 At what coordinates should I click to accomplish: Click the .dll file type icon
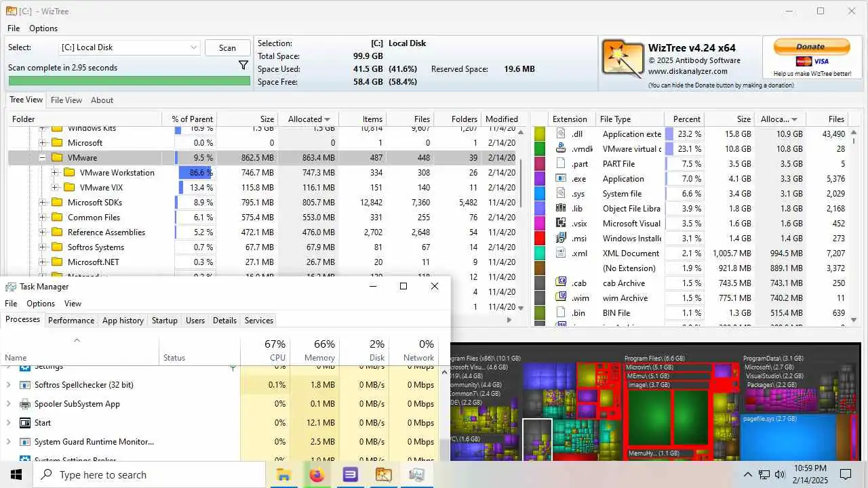coord(561,134)
